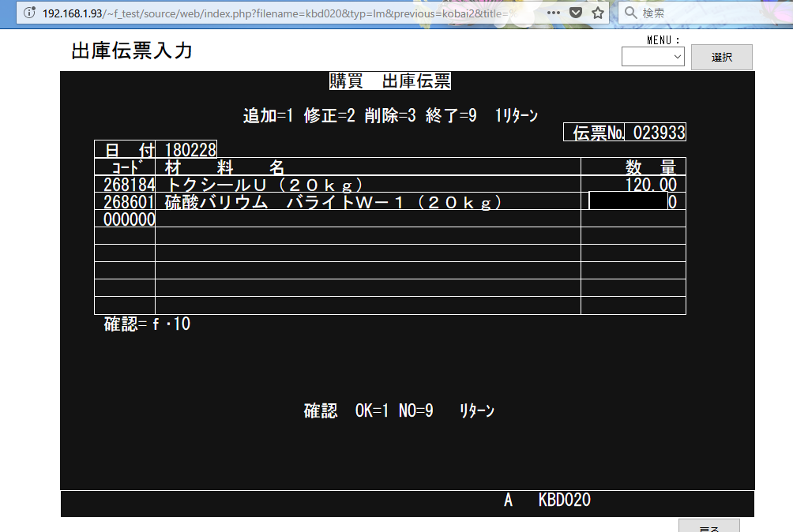
Task: Click the 購買 出庫伝票 title header
Action: tap(389, 81)
